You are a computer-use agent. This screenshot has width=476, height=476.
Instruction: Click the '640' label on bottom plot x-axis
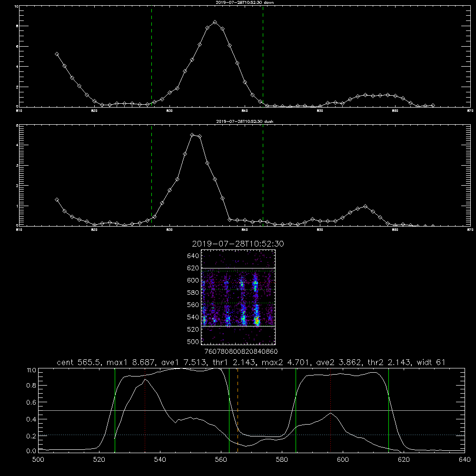click(465, 460)
